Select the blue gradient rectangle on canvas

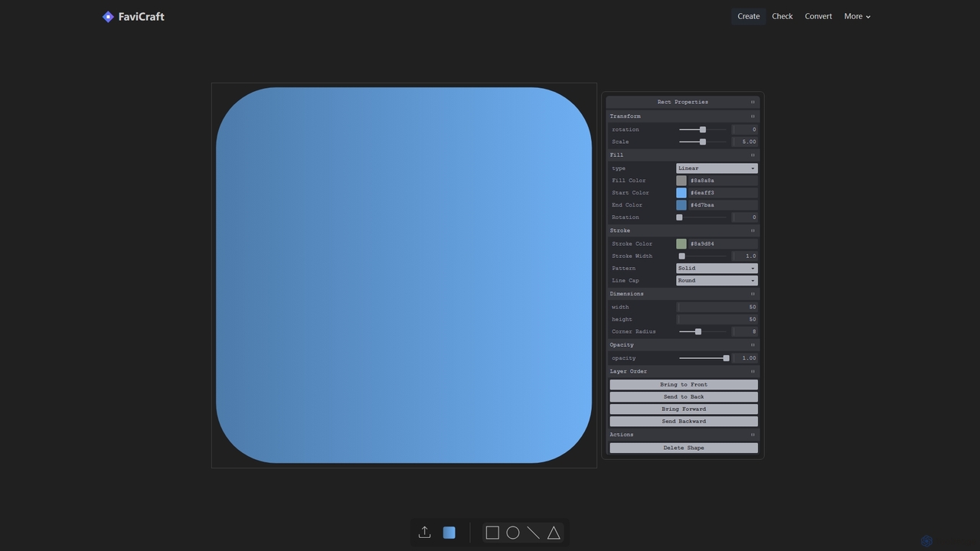point(404,275)
